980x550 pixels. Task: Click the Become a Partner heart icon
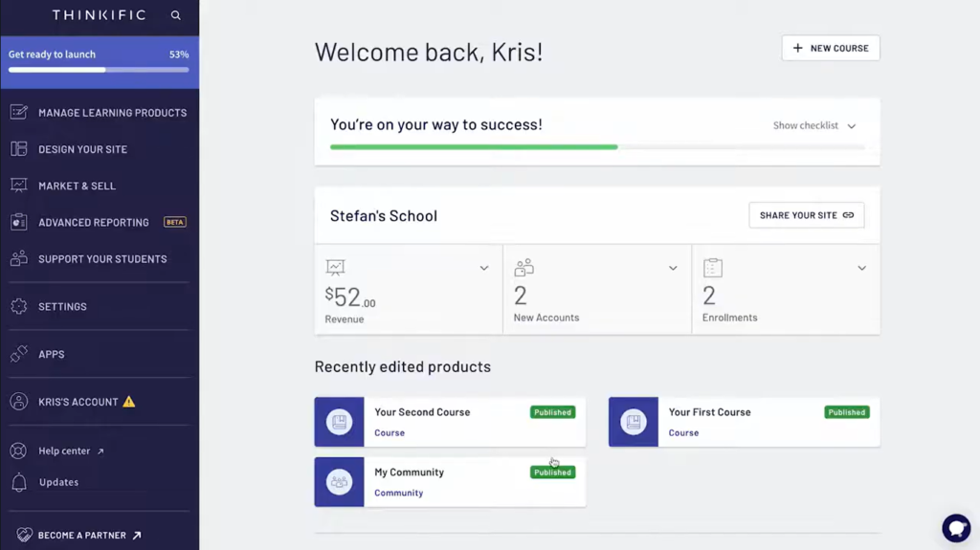coord(24,535)
